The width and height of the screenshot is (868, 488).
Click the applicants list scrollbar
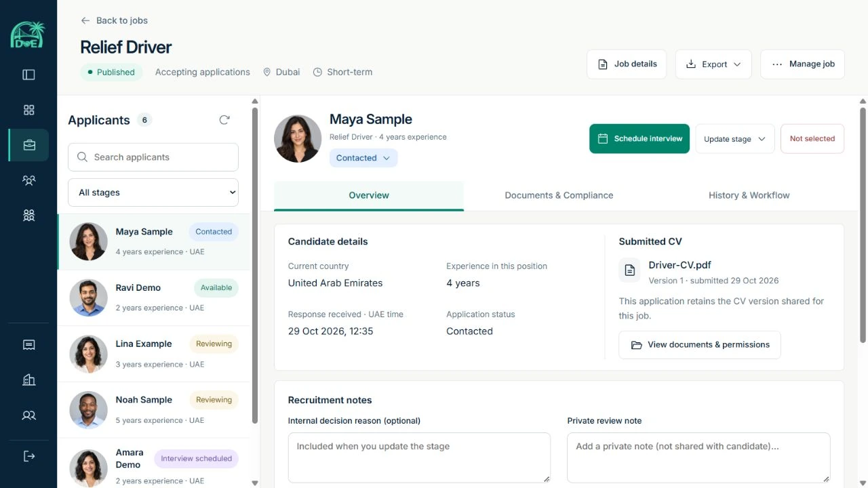coord(255,264)
